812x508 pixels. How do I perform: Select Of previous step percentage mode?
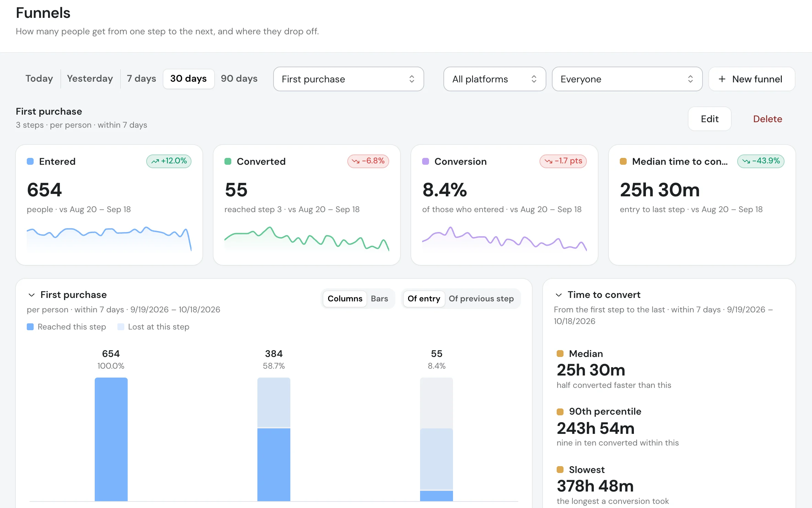click(x=481, y=299)
